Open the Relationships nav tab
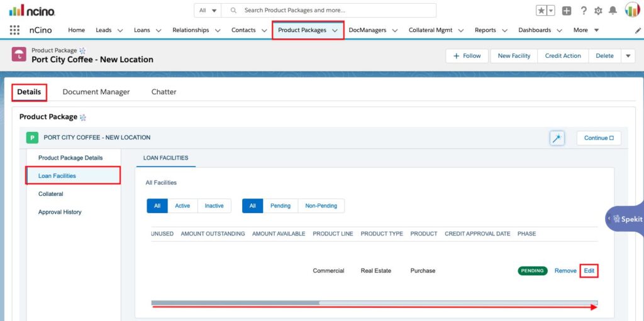Screen dimensions: 644x321 191,30
